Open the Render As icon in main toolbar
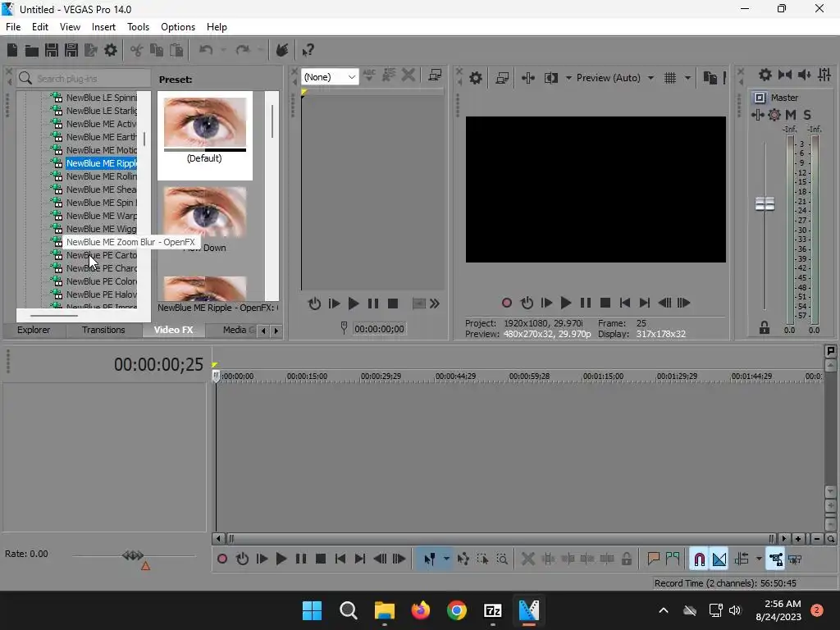 [91, 50]
